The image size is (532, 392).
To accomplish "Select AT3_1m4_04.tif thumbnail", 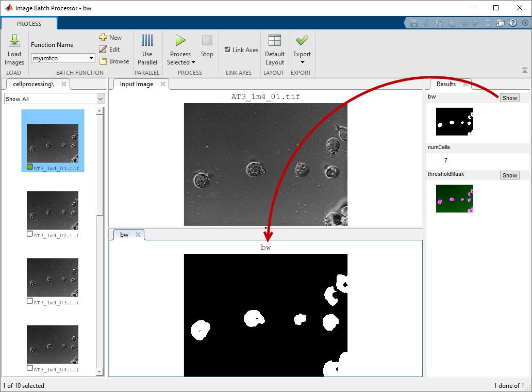I will [53, 345].
